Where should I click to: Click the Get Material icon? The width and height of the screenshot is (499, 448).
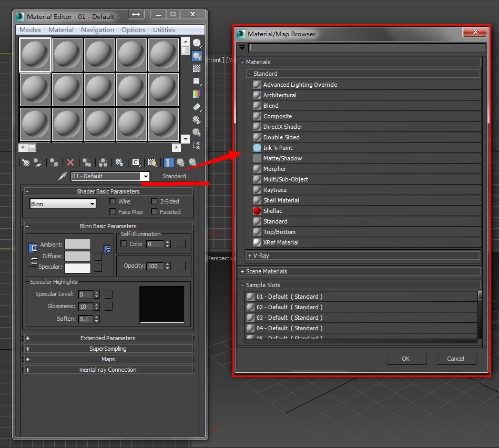tap(24, 162)
